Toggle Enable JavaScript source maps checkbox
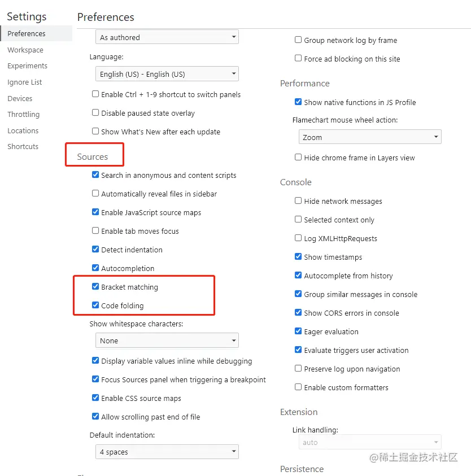This screenshot has height=476, width=471. (95, 212)
